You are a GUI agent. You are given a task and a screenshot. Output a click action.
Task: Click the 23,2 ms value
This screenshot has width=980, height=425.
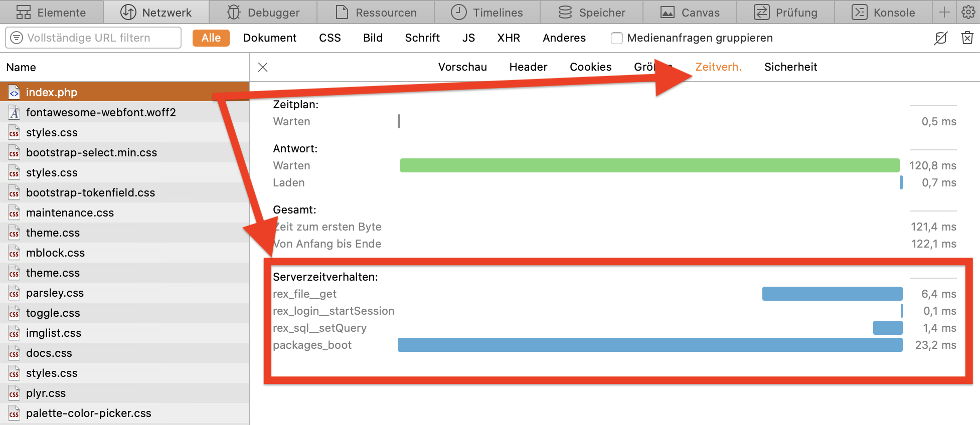point(935,345)
